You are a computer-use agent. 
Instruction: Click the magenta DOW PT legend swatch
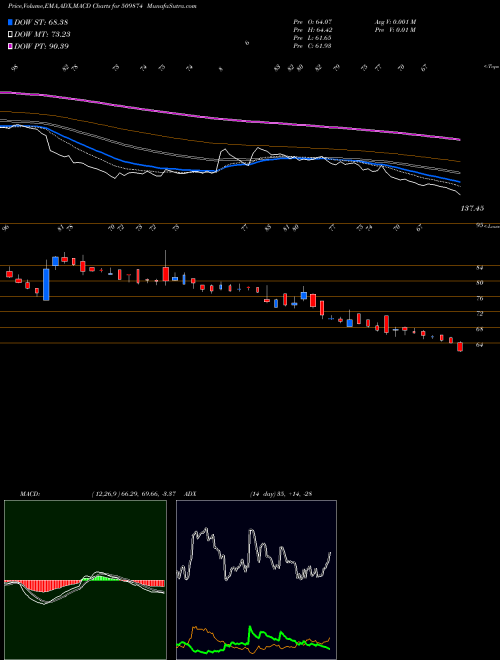(10, 46)
